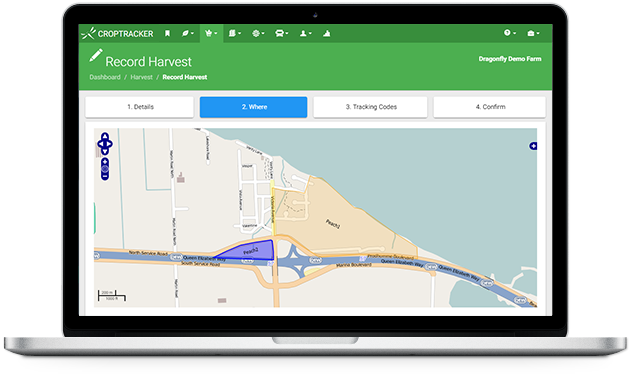The width and height of the screenshot is (632, 378).
Task: Click the Dragonfly Demo Farm label
Action: click(x=509, y=59)
